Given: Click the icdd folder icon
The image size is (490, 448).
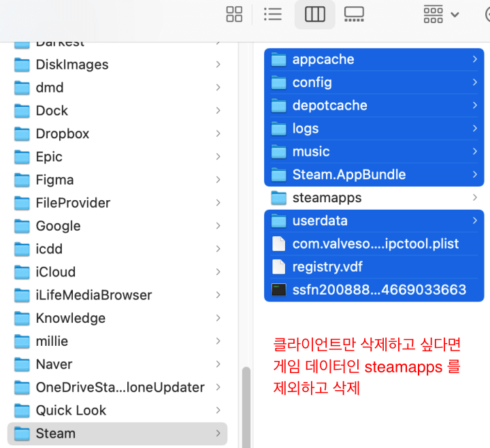Looking at the screenshot, I should click(22, 249).
